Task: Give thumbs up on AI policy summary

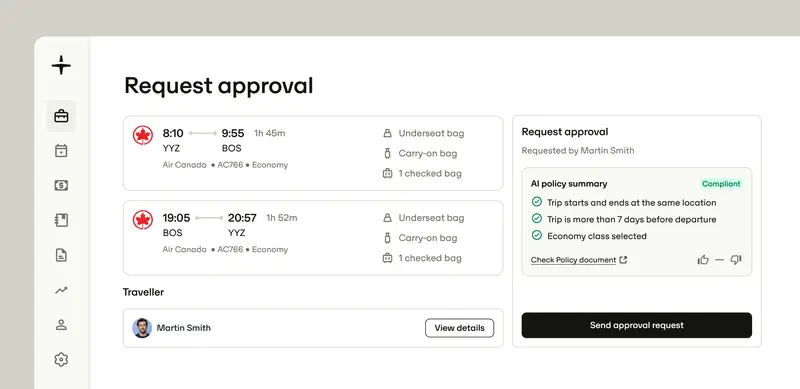Action: (703, 260)
